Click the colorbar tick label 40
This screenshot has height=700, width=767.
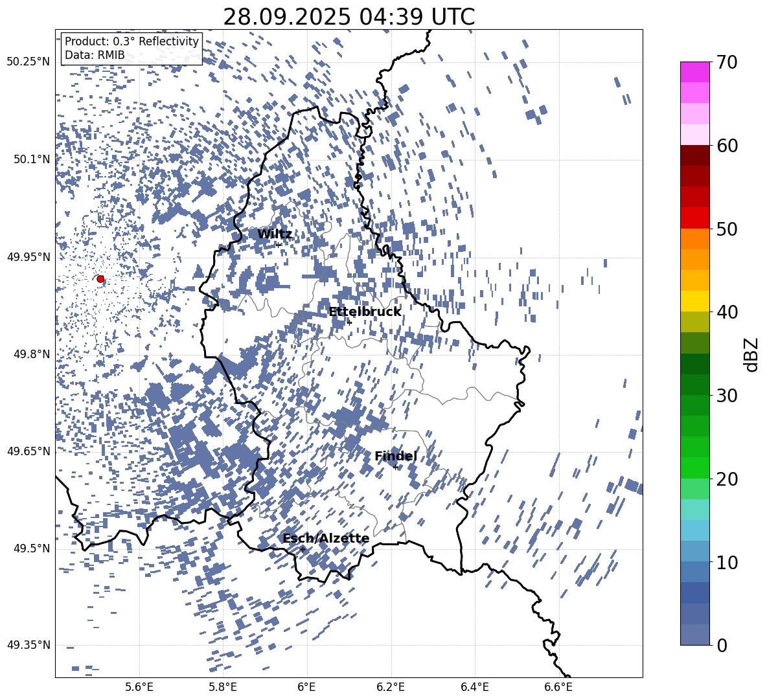pyautogui.click(x=727, y=312)
